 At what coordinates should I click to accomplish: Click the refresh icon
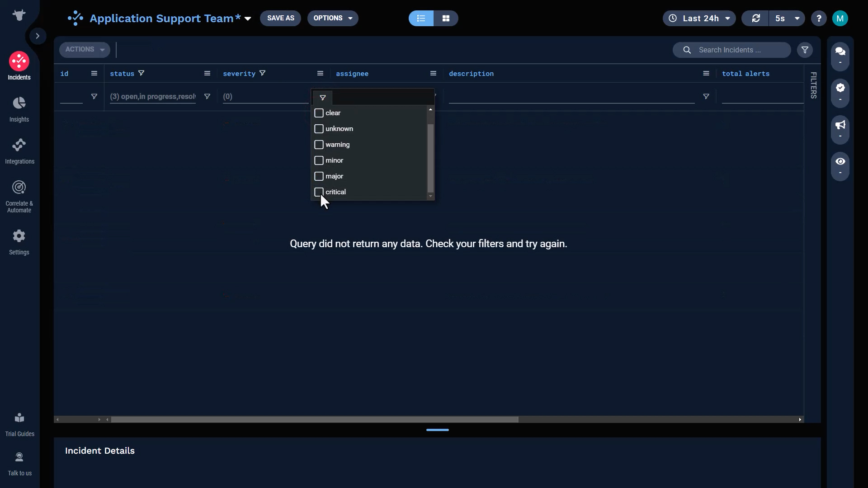(x=755, y=18)
